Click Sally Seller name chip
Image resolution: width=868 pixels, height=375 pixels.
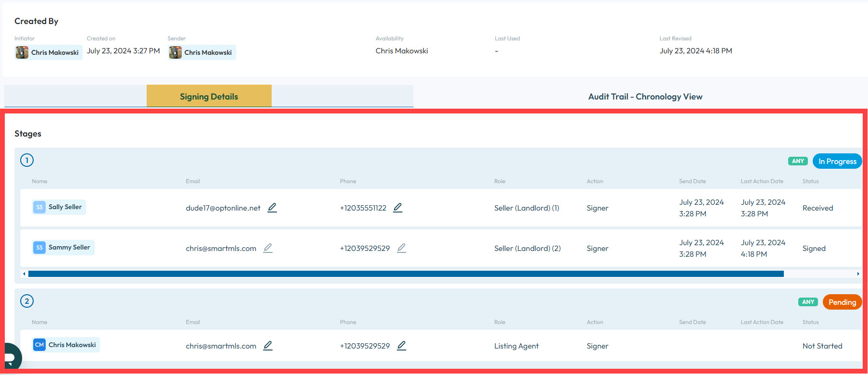59,207
